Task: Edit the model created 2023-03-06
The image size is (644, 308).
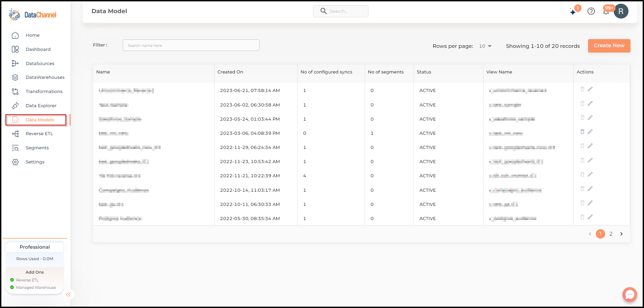Action: click(x=590, y=132)
